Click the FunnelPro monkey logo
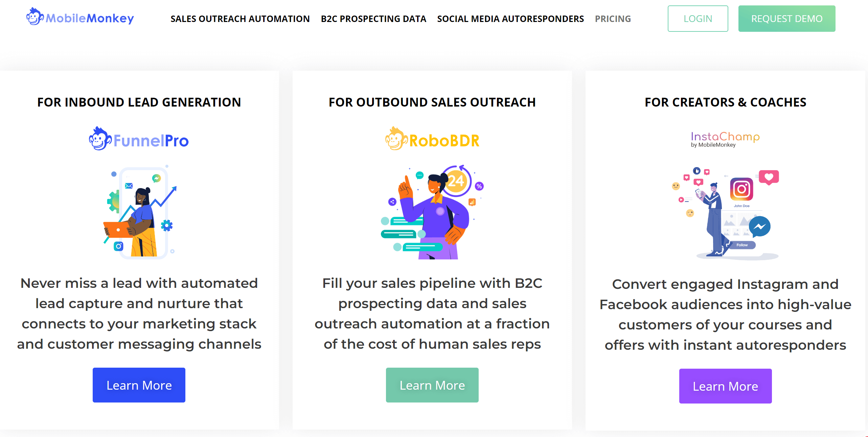 tap(139, 139)
